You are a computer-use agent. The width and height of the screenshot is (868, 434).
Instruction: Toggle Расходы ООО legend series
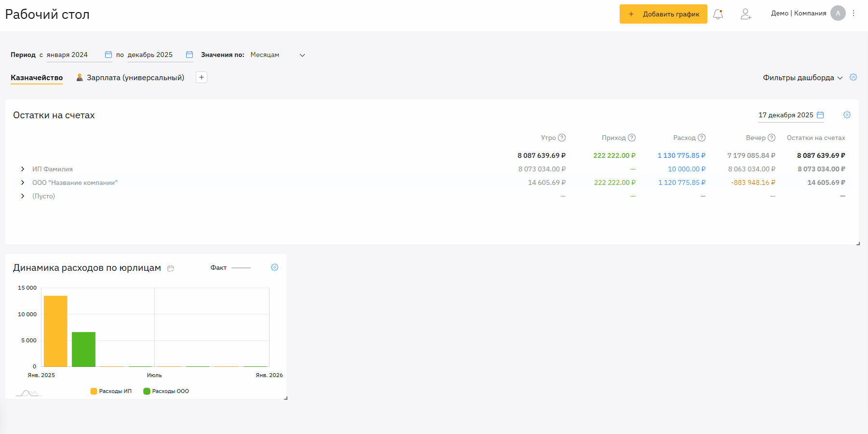pos(166,391)
